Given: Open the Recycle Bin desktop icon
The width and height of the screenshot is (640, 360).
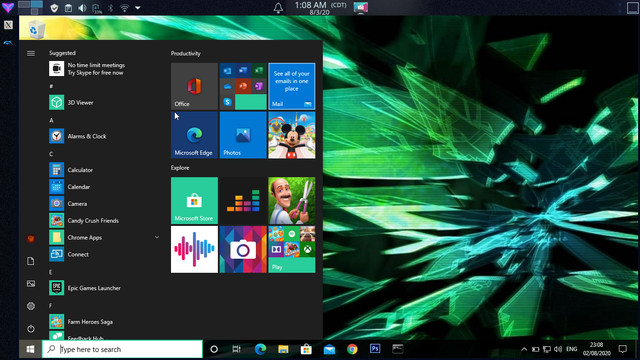Looking at the screenshot, I should coord(36,29).
